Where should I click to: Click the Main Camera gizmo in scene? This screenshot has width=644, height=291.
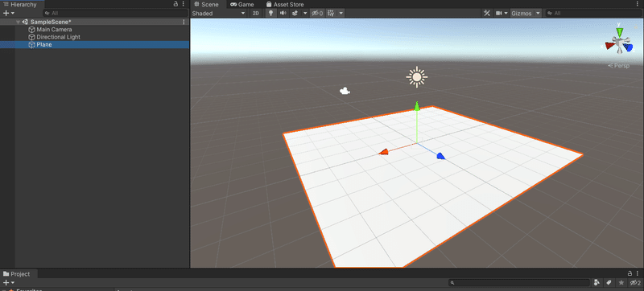(x=345, y=91)
